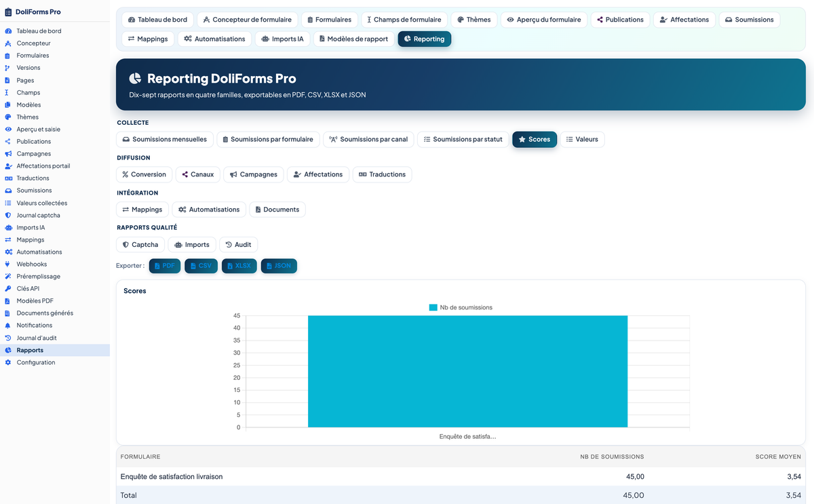The width and height of the screenshot is (814, 504).
Task: Click the Webhooks icon in sidebar
Action: pos(8,264)
